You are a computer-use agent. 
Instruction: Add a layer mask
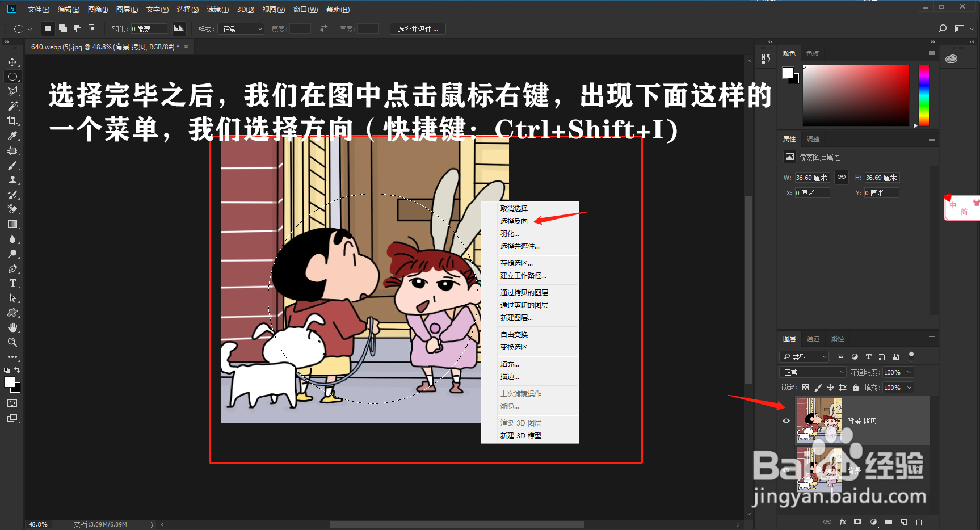pyautogui.click(x=858, y=522)
